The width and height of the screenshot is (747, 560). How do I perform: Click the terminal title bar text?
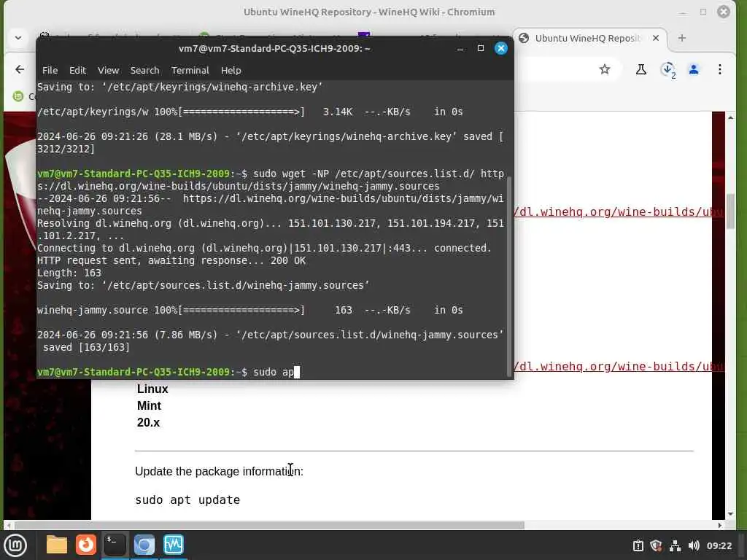274,49
